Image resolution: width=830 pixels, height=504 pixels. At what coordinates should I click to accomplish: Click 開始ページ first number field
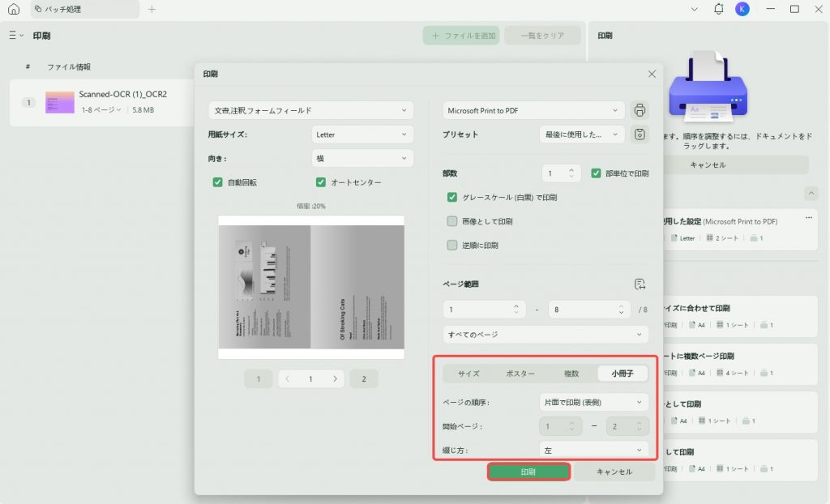[x=560, y=426]
